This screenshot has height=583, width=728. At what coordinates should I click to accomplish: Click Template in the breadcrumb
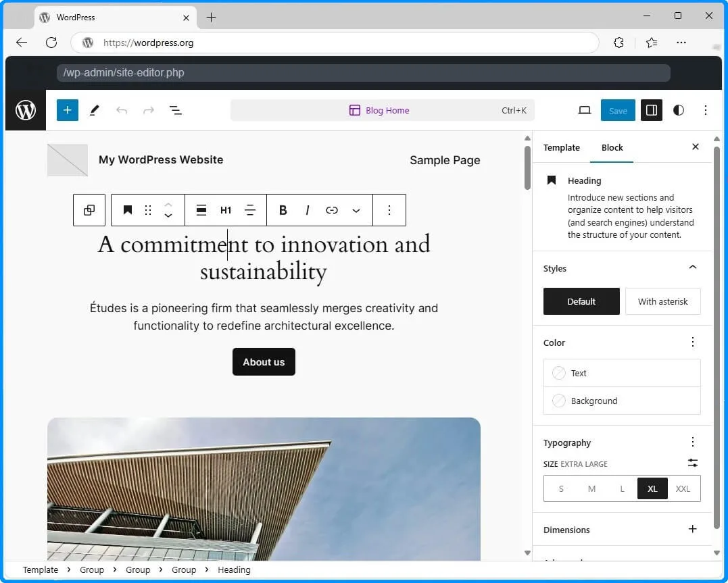click(x=41, y=569)
